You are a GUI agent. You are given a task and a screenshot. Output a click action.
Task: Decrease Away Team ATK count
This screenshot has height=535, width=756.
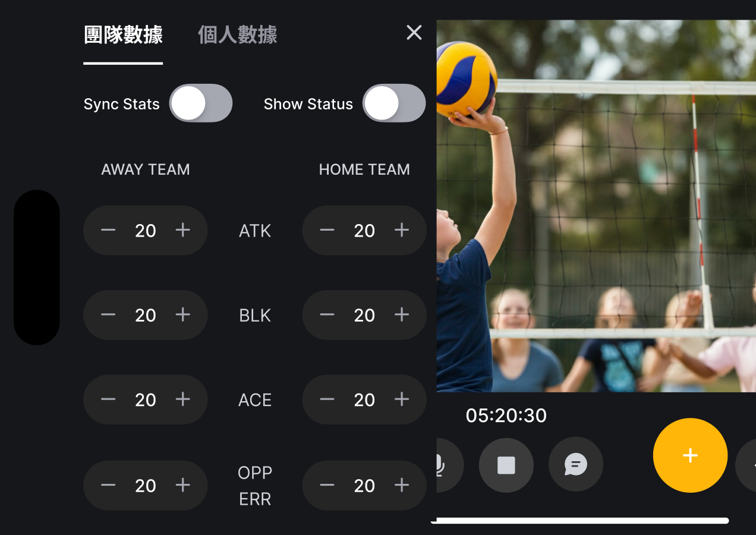click(x=108, y=230)
